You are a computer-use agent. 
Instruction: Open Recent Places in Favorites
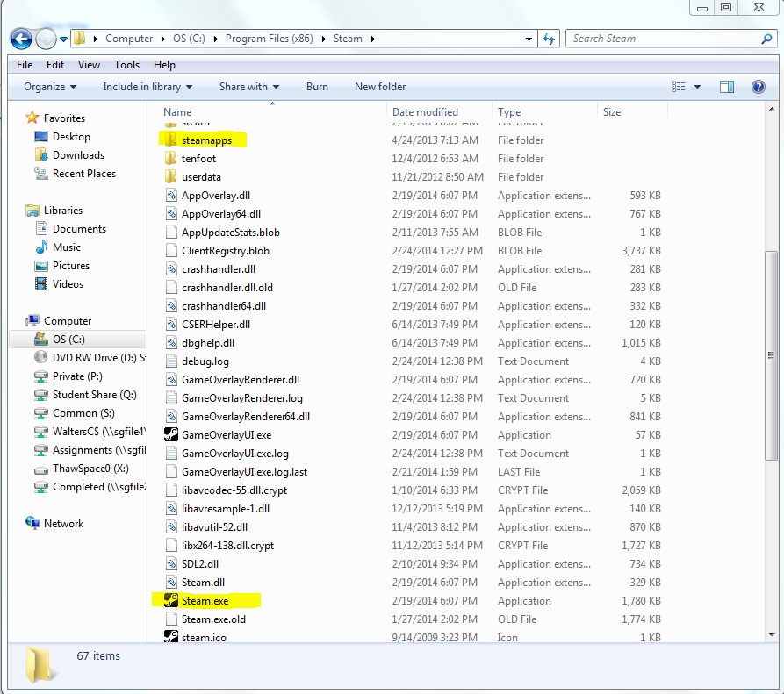[x=84, y=174]
